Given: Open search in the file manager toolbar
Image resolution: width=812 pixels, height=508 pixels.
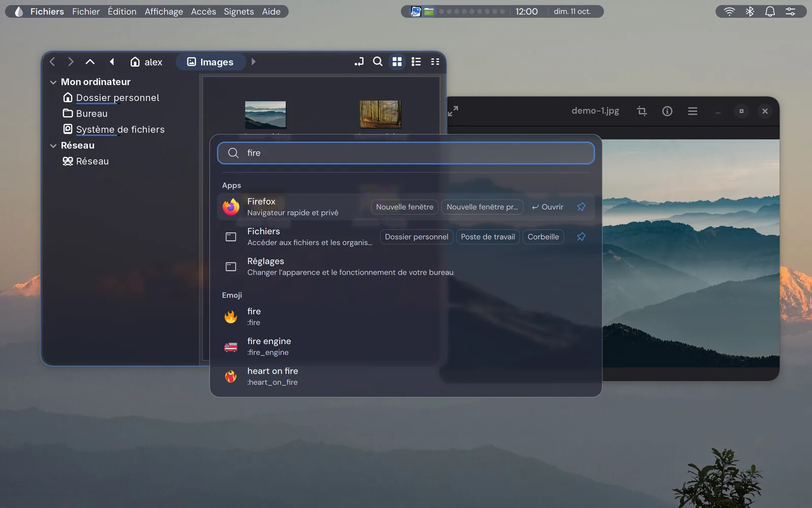Looking at the screenshot, I should tap(378, 61).
